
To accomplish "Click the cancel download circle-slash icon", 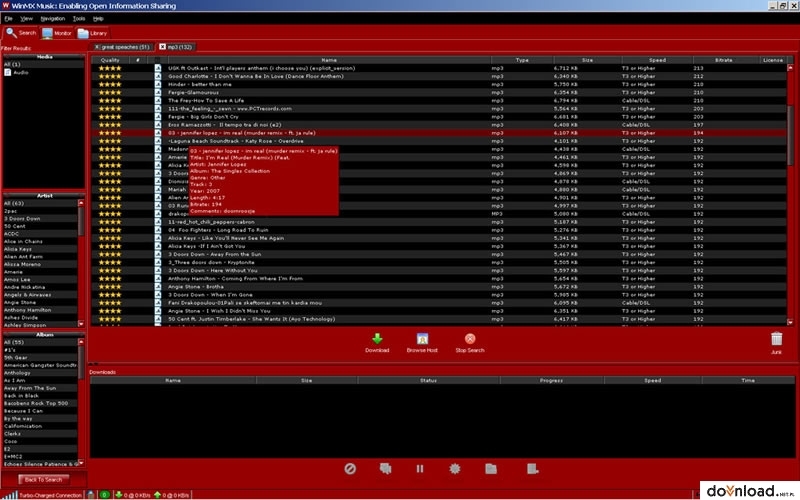I will click(x=350, y=468).
